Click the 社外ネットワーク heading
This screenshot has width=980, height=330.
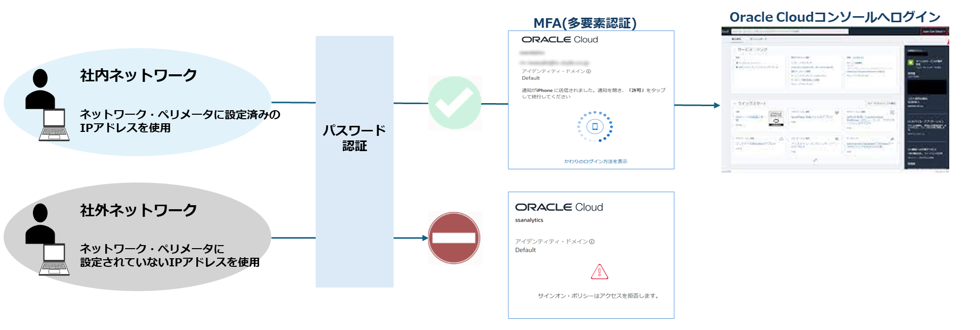(139, 210)
